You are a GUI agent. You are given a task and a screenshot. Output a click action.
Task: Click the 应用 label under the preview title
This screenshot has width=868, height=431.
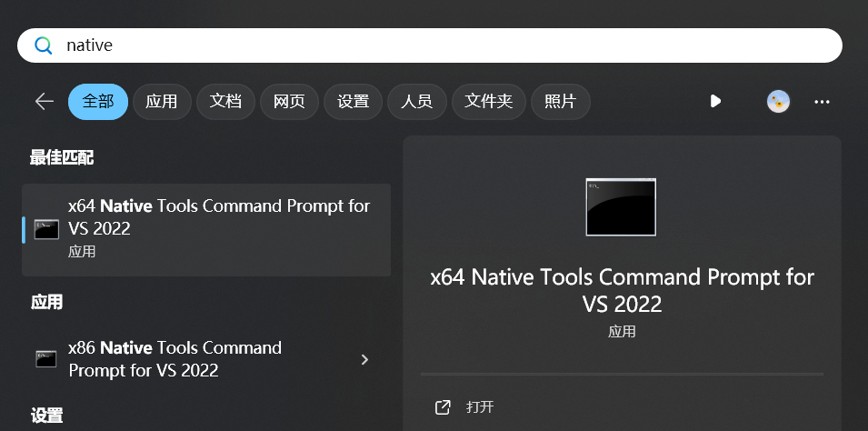tap(622, 332)
